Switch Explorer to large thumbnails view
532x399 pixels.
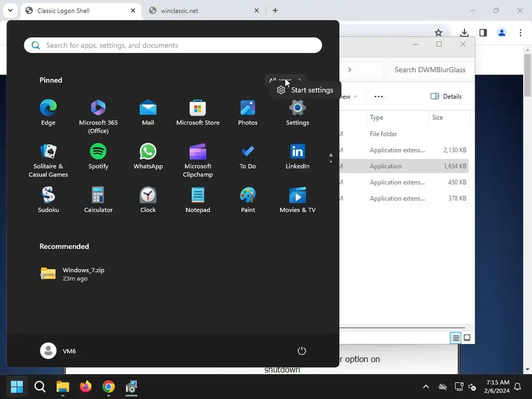click(467, 338)
